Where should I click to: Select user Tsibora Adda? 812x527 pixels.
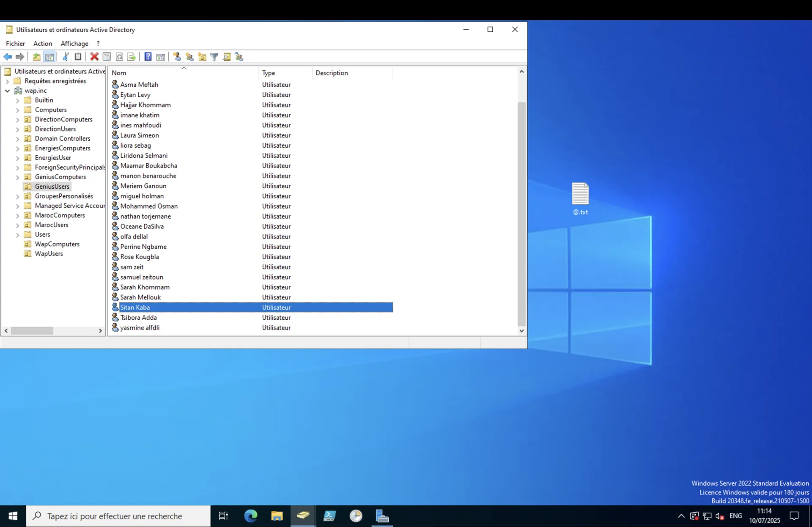pyautogui.click(x=138, y=318)
